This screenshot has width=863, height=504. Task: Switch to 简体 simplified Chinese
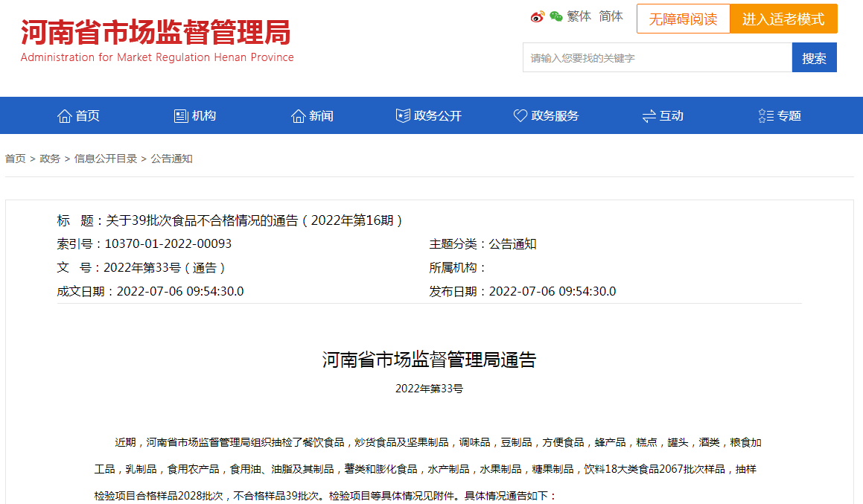tap(611, 16)
